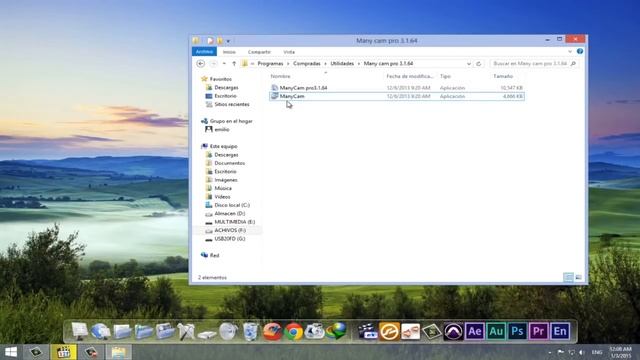This screenshot has width=640, height=360.
Task: Click the ENG language indicator
Action: click(x=597, y=352)
